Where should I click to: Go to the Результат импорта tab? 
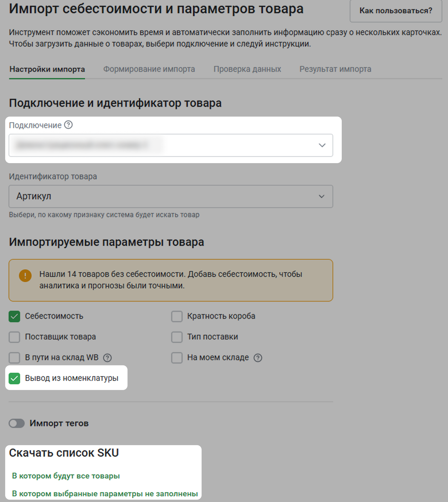click(x=335, y=69)
